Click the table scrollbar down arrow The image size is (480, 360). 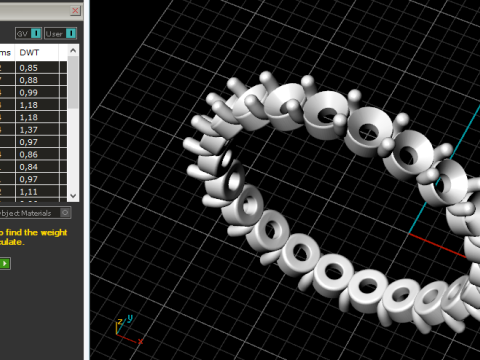point(73,196)
